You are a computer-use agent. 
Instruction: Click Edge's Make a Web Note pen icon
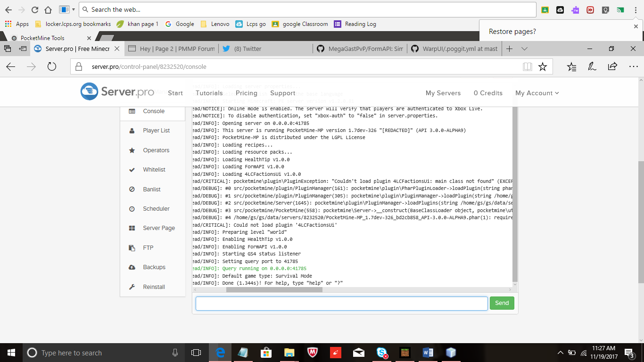coord(592,67)
